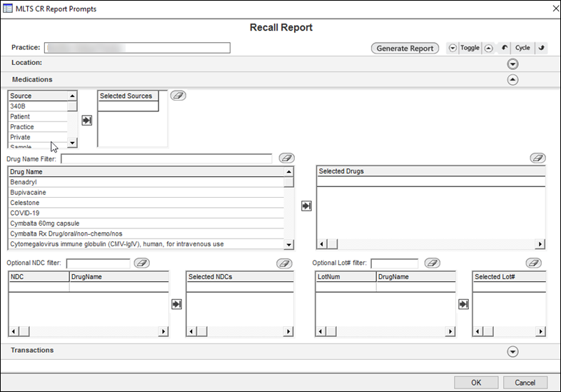Clear Selected Lot# with eraser icon
Image resolution: width=561 pixels, height=392 pixels.
[x=533, y=263]
